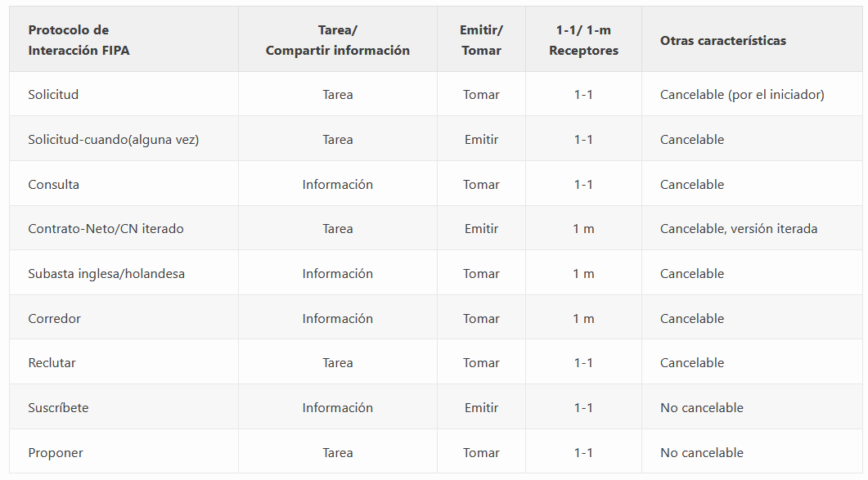Click the 'Subasta inglesa/holandesa' cell
This screenshot has height=480, width=868.
pyautogui.click(x=106, y=274)
